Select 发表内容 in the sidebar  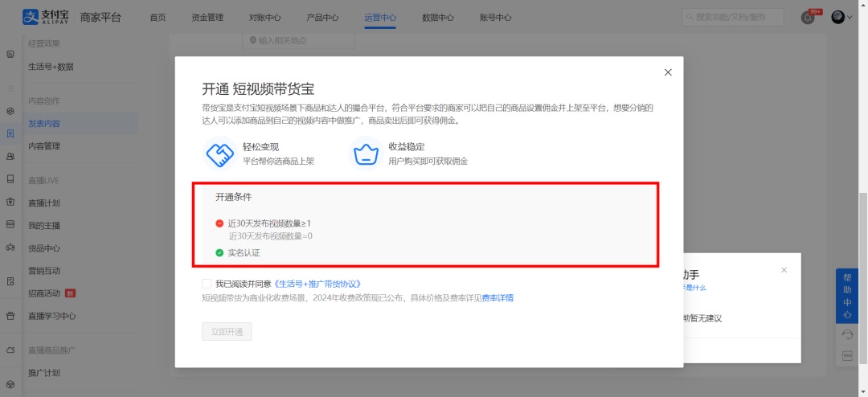44,124
